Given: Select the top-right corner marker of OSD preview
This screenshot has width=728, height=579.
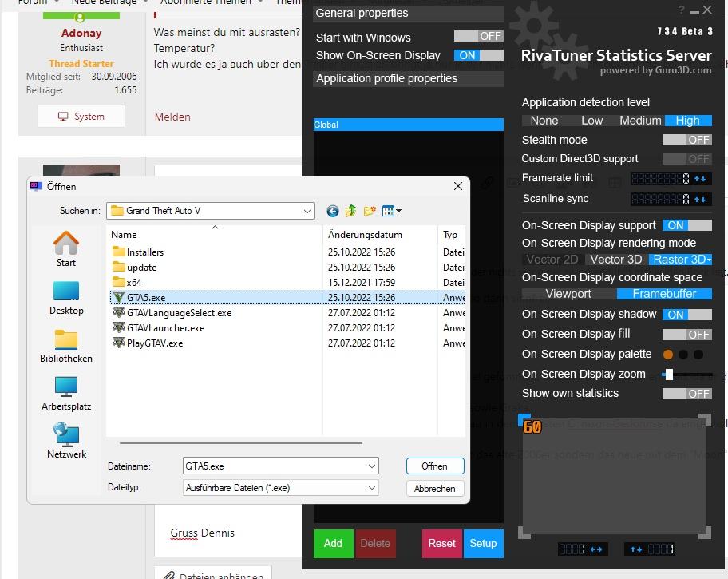Looking at the screenshot, I should pyautogui.click(x=706, y=419).
